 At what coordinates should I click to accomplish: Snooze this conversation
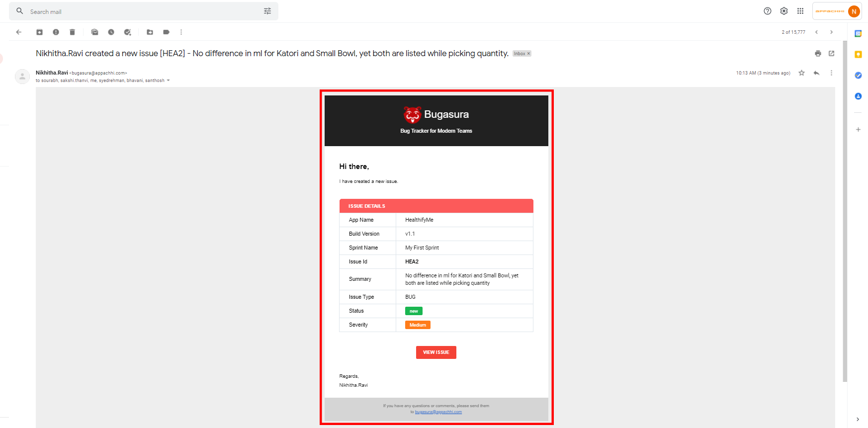click(x=111, y=32)
